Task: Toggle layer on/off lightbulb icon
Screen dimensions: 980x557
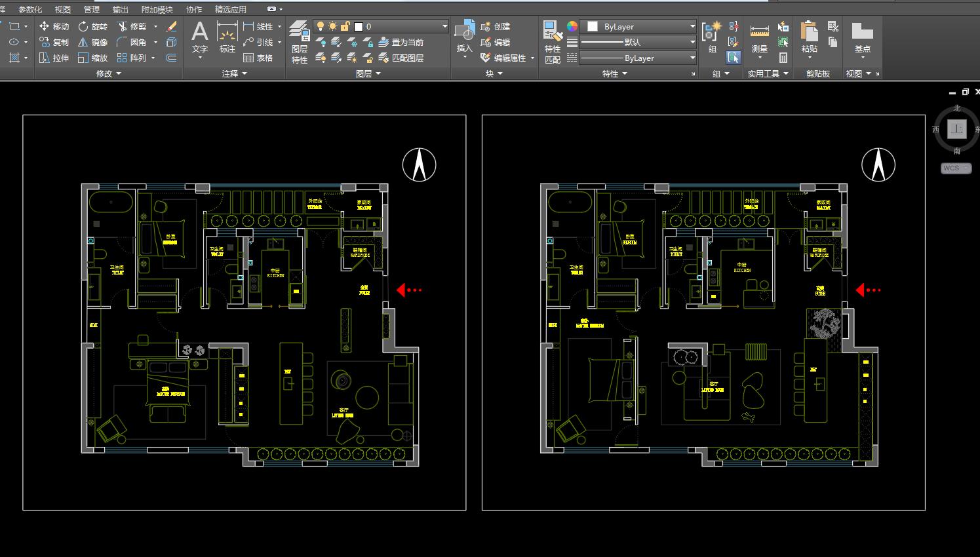Action: click(x=321, y=26)
